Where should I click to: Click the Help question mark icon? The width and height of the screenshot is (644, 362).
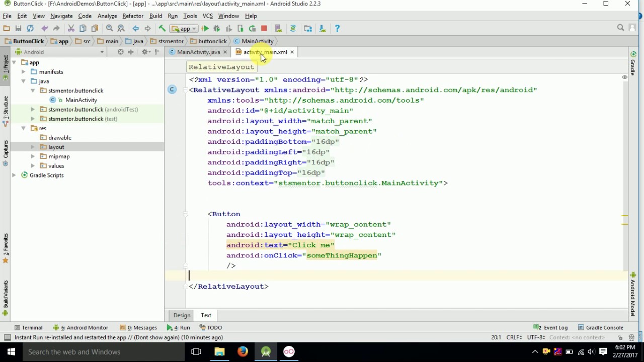(337, 29)
